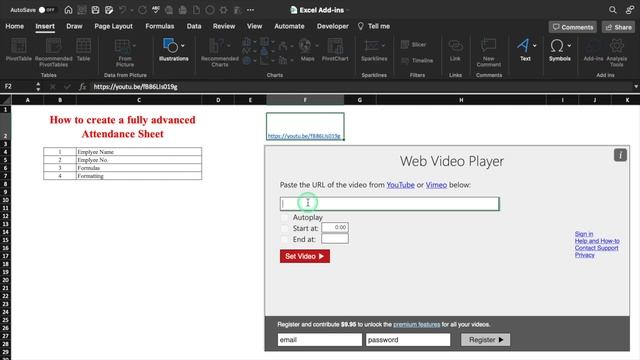The width and height of the screenshot is (640, 360).
Task: Open the Page Layout tab
Action: [x=113, y=26]
